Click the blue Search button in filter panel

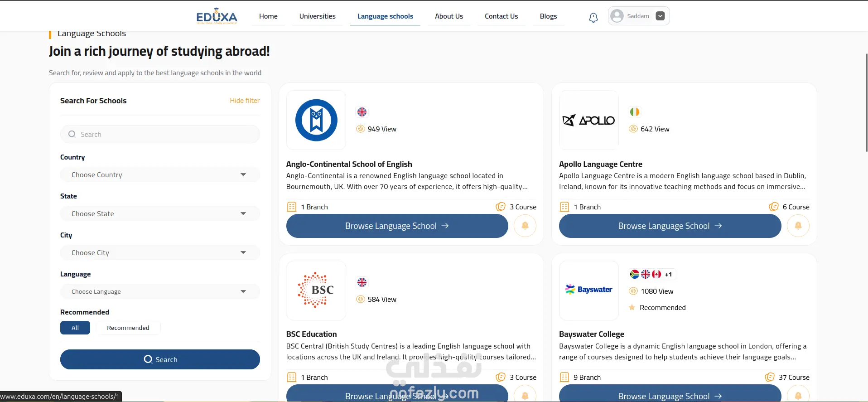click(160, 359)
